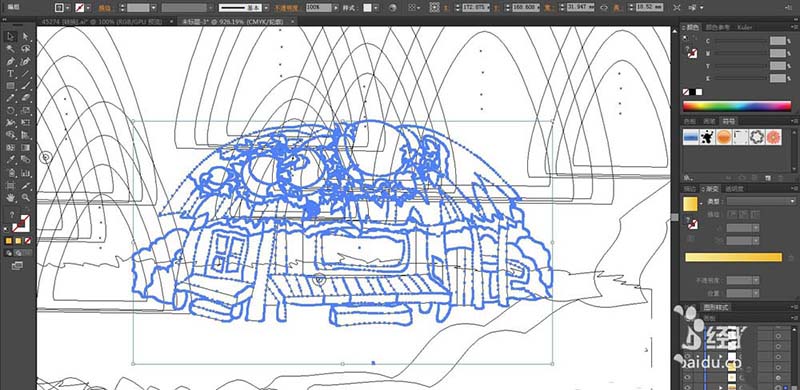Open the stroke weight dropdown

point(154,8)
